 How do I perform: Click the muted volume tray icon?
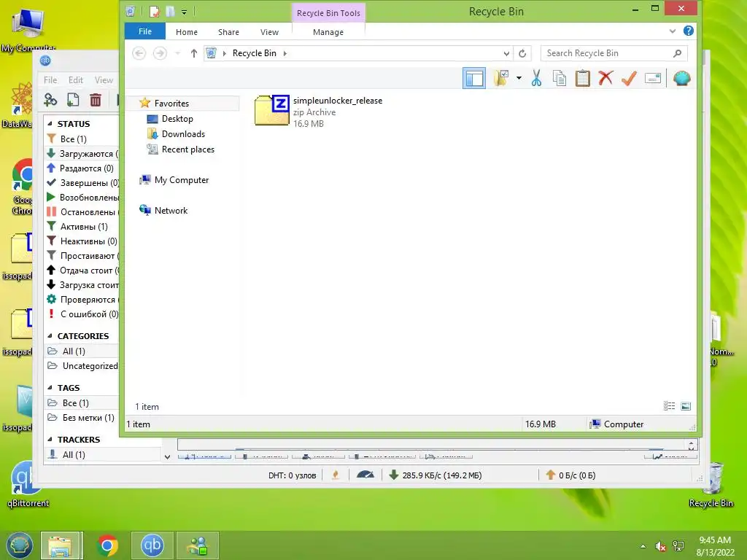point(660,546)
